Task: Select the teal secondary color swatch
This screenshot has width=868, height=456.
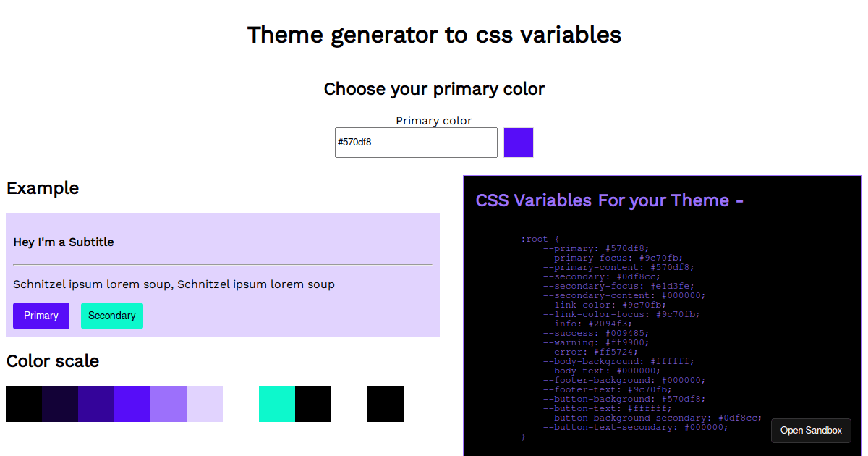Action: tap(277, 404)
